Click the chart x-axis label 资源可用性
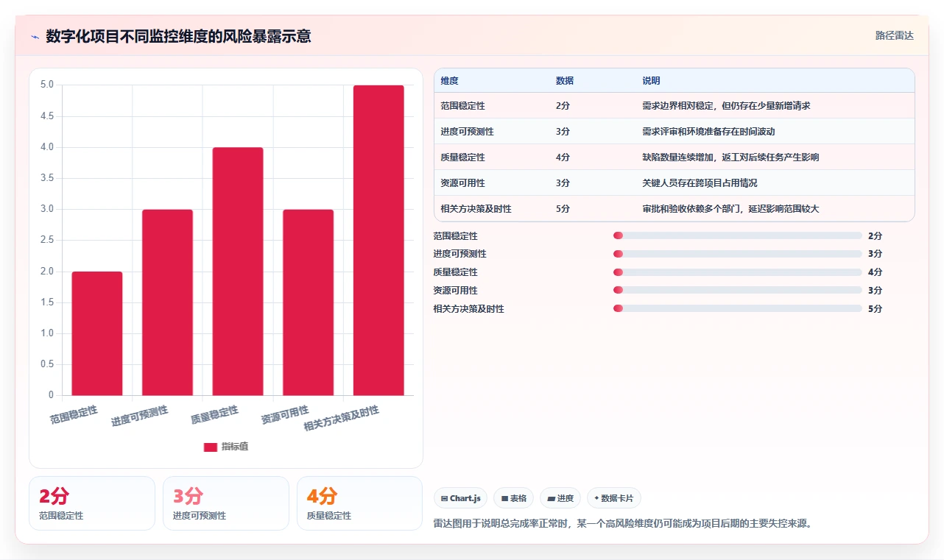The image size is (944, 560). click(x=285, y=415)
